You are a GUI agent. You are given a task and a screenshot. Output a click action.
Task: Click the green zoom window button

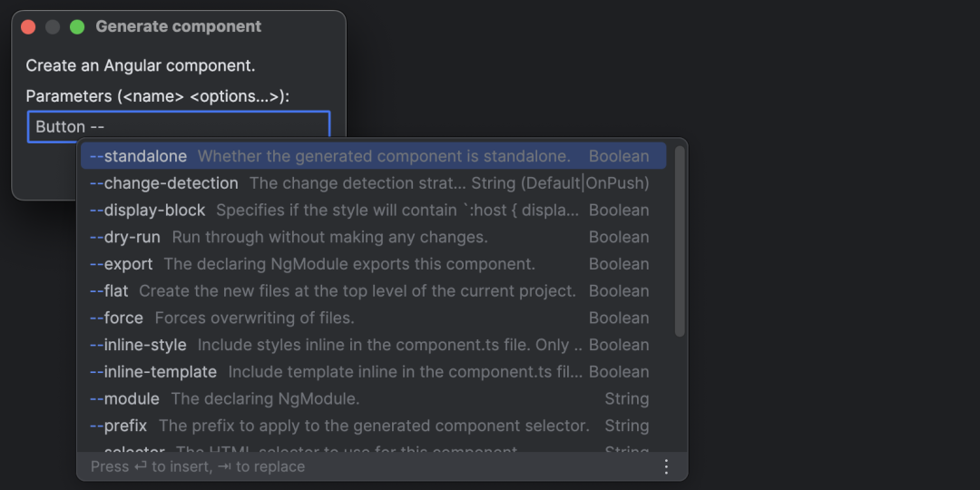point(77,27)
